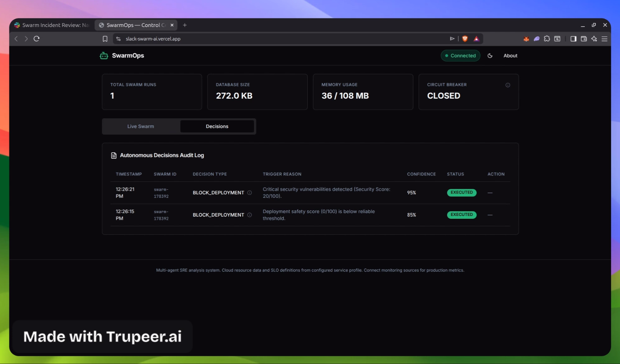Click the 272.0 KB database size value
This screenshot has width=620, height=364.
pos(234,96)
